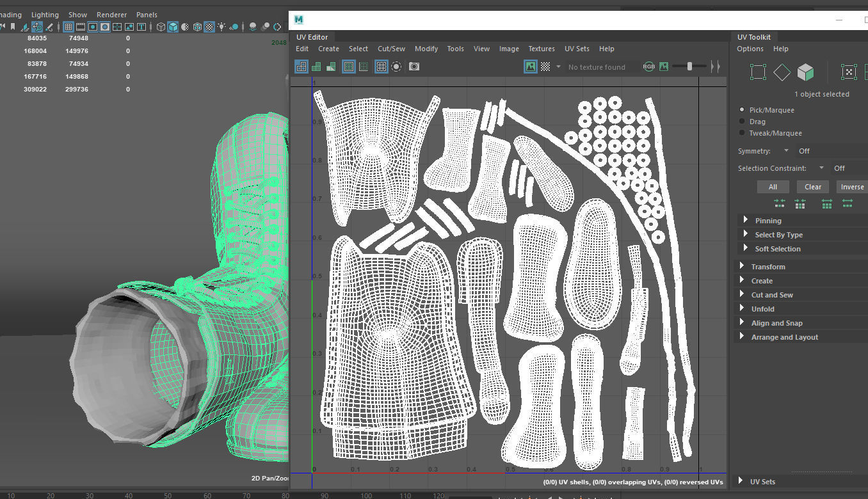Toggle smooth shade all blue cube icon
Screen dimensions: 868x499
coord(173,27)
